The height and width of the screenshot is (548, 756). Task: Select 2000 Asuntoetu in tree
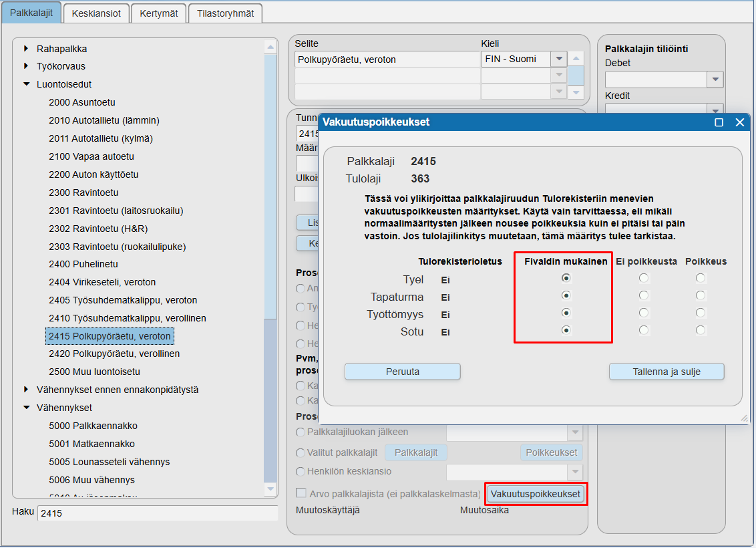point(82,102)
